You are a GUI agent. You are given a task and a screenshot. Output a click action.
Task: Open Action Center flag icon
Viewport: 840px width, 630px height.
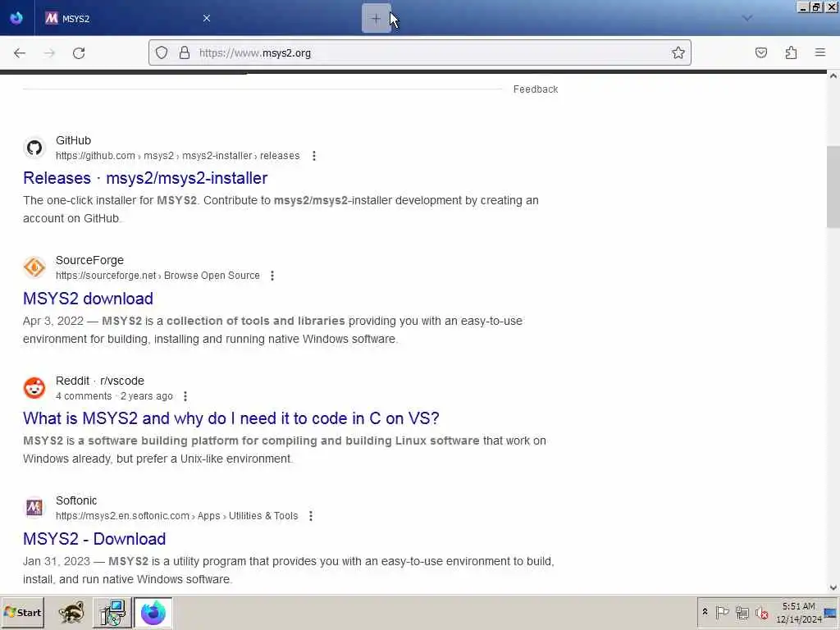pyautogui.click(x=722, y=612)
